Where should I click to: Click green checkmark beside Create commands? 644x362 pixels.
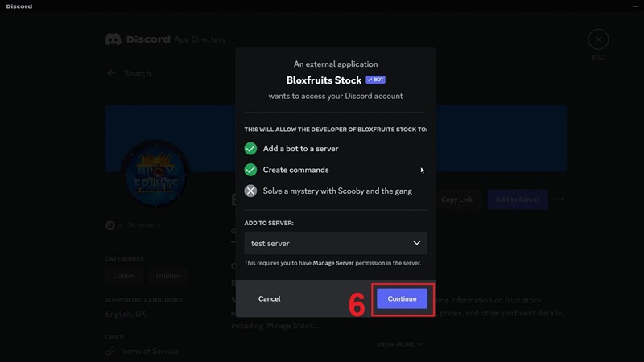click(250, 170)
